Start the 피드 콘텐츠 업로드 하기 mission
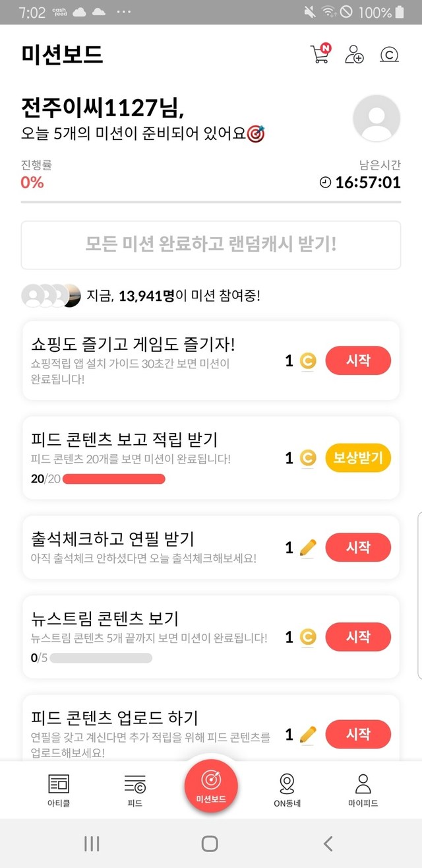The image size is (422, 868). click(358, 734)
